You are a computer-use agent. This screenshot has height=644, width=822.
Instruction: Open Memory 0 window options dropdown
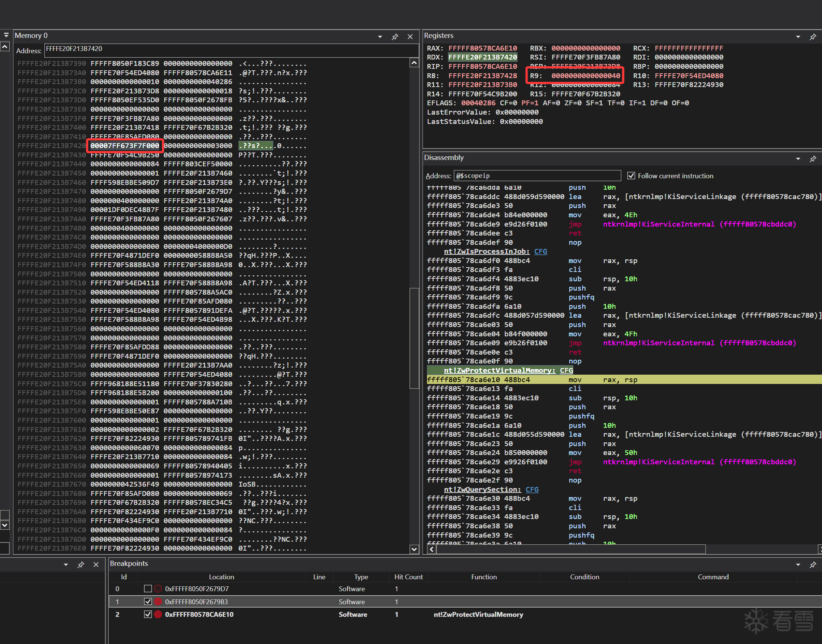pos(380,36)
